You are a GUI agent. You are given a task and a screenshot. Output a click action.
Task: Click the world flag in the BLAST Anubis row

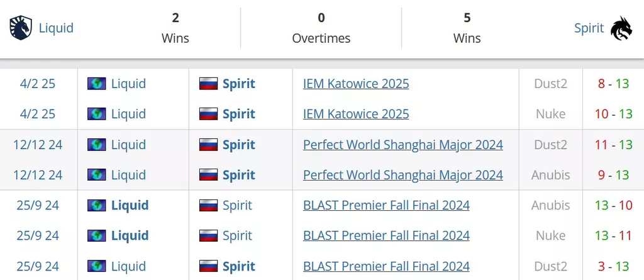tap(96, 205)
